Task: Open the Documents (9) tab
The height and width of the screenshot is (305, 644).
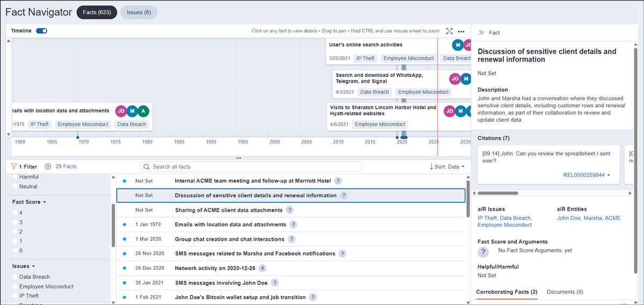Action: 565,292
